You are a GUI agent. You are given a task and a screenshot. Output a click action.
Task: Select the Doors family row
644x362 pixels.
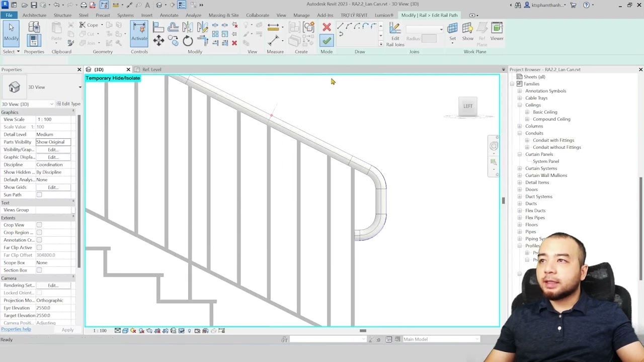(x=531, y=190)
